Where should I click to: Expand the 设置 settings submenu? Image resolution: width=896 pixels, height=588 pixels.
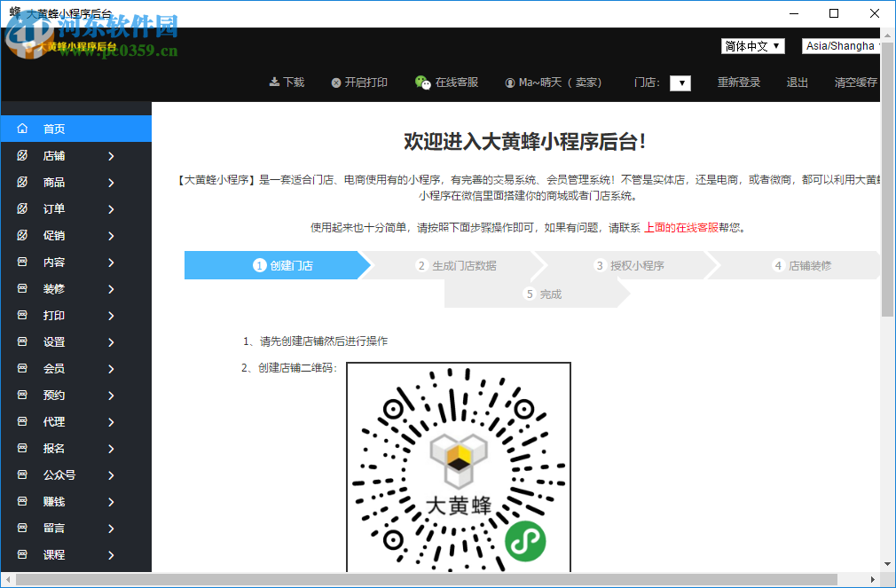click(x=111, y=341)
